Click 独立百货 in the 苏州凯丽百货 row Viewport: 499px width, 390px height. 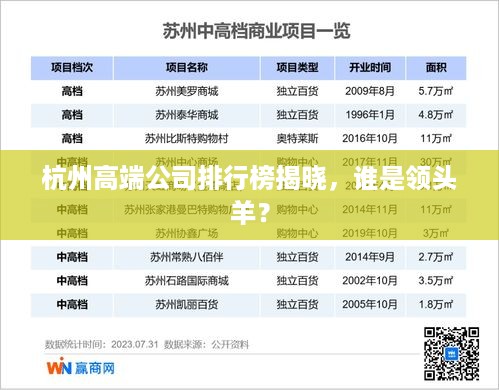pos(297,304)
